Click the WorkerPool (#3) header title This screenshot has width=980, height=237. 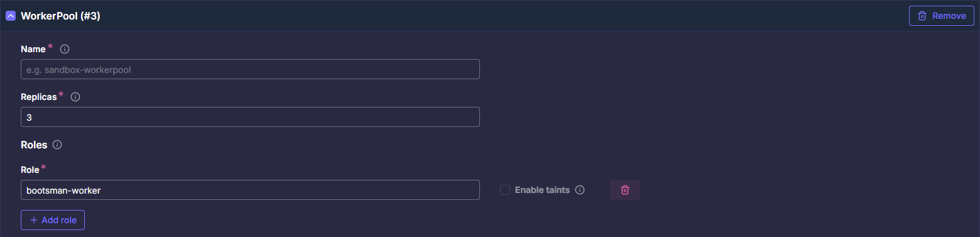pyautogui.click(x=60, y=16)
